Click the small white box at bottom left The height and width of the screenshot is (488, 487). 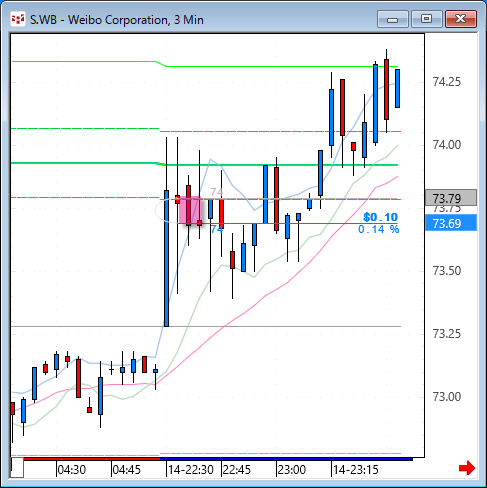click(17, 468)
